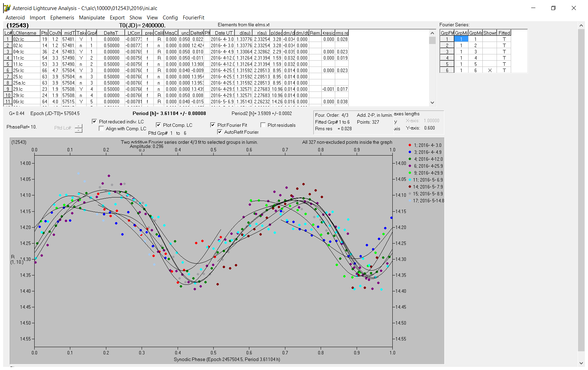Viewport: 588px width, 370px height.
Task: Click the Date UT column header
Action: (222, 33)
